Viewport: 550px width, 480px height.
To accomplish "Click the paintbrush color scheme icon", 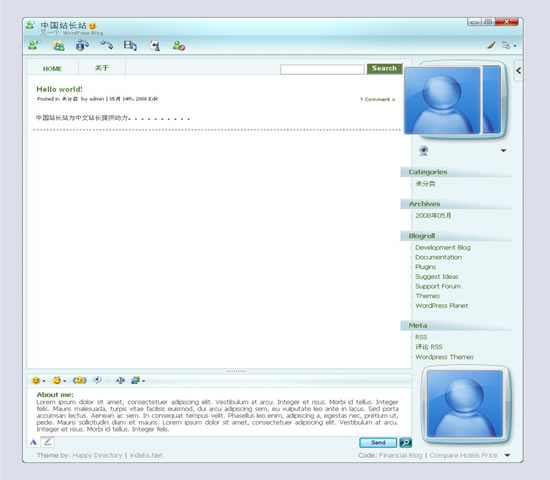I will (491, 45).
